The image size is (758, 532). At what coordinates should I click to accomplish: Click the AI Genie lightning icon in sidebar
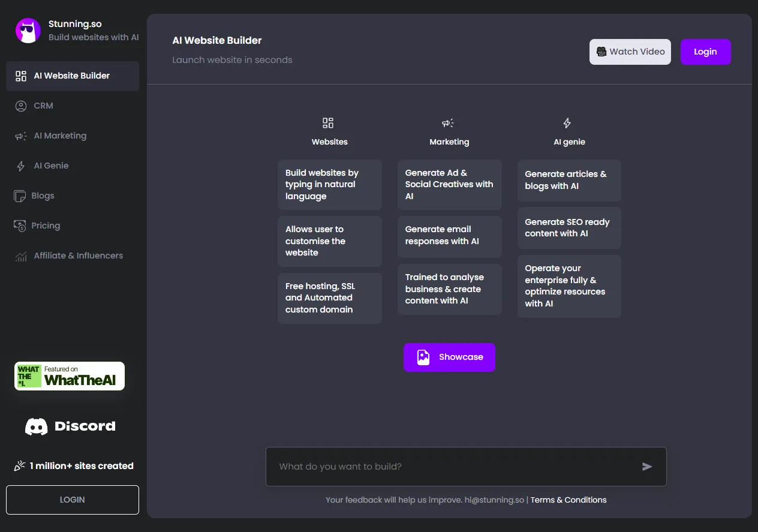(21, 166)
